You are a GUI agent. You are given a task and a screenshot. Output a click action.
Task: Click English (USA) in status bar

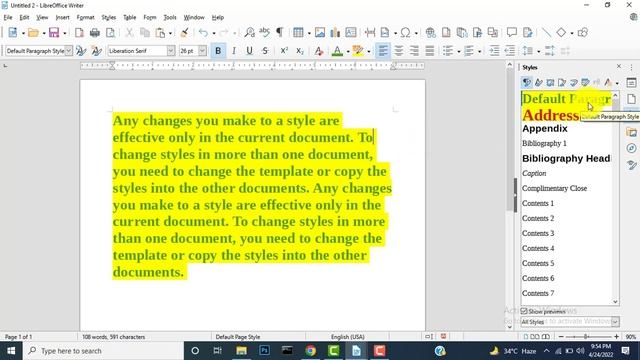tap(347, 337)
